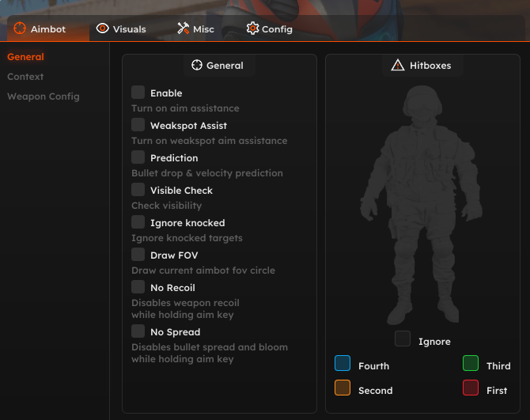
Task: Click the crosshair icon on the Aimbot tab
Action: coord(20,29)
